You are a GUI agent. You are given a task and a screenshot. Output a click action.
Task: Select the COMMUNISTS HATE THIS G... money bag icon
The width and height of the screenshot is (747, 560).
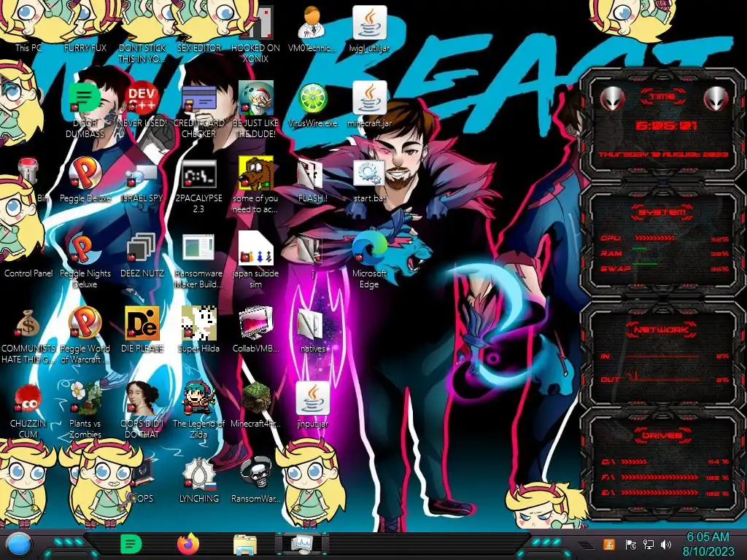[28, 335]
